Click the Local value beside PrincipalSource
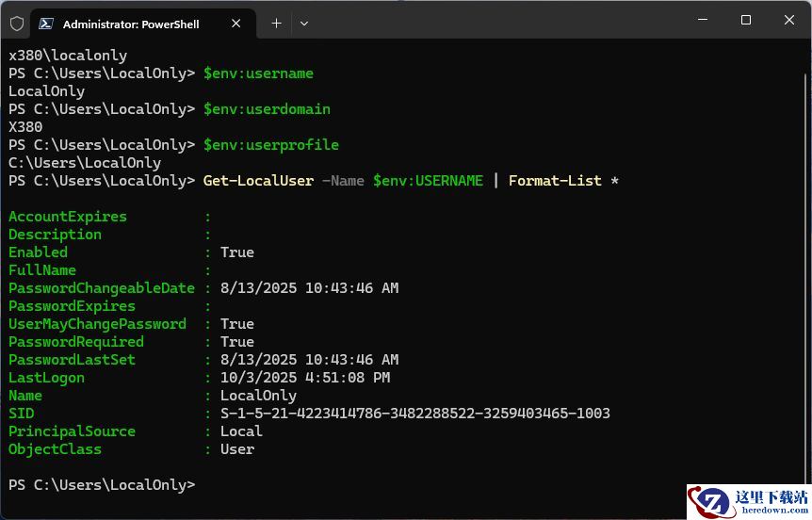This screenshot has width=812, height=520. pyautogui.click(x=241, y=431)
